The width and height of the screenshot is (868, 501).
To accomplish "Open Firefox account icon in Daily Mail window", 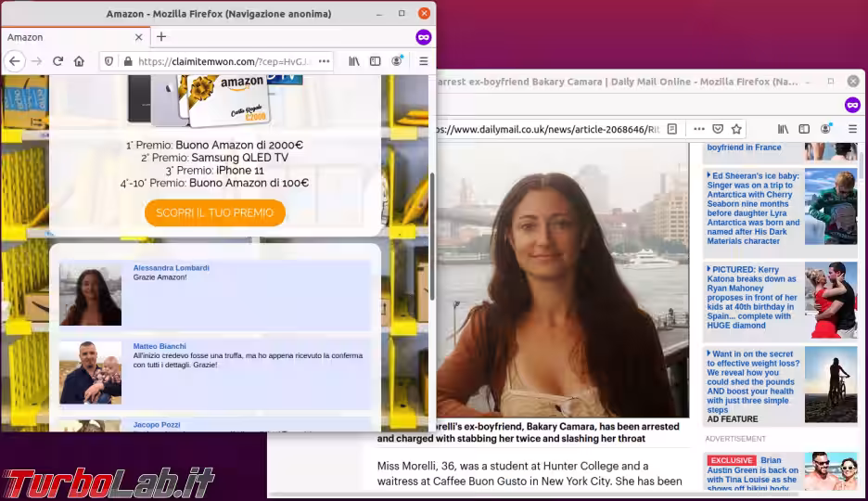I will coord(826,129).
